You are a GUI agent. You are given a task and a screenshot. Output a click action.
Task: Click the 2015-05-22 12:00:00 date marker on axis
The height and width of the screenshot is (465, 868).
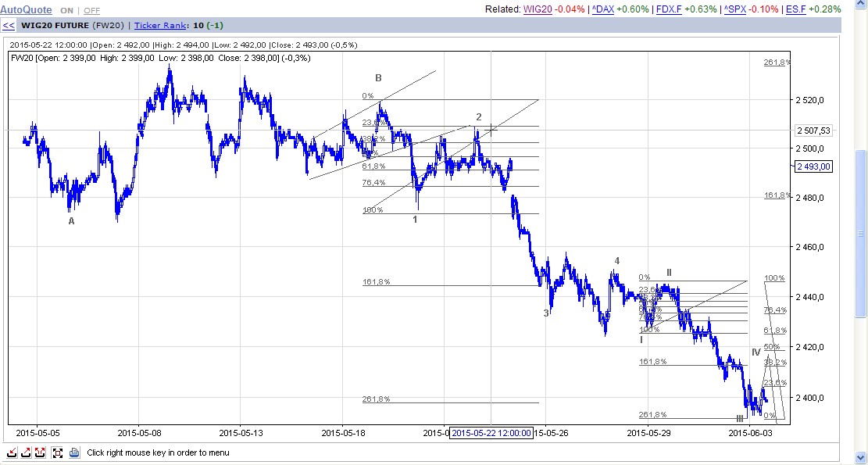[x=491, y=433]
